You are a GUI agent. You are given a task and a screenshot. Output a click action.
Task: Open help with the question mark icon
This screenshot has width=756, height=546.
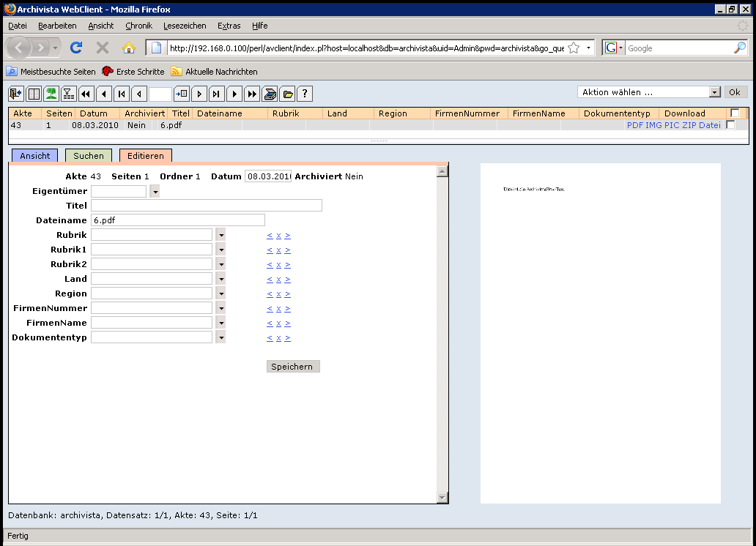305,94
